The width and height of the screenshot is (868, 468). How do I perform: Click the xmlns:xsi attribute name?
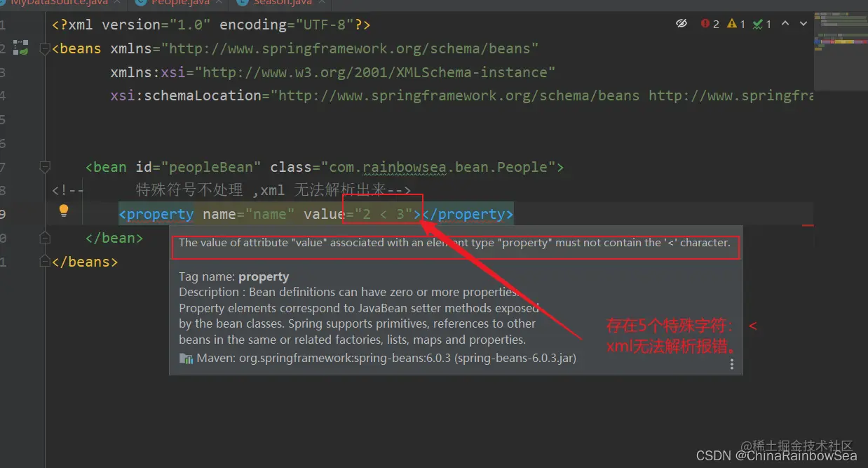point(147,72)
